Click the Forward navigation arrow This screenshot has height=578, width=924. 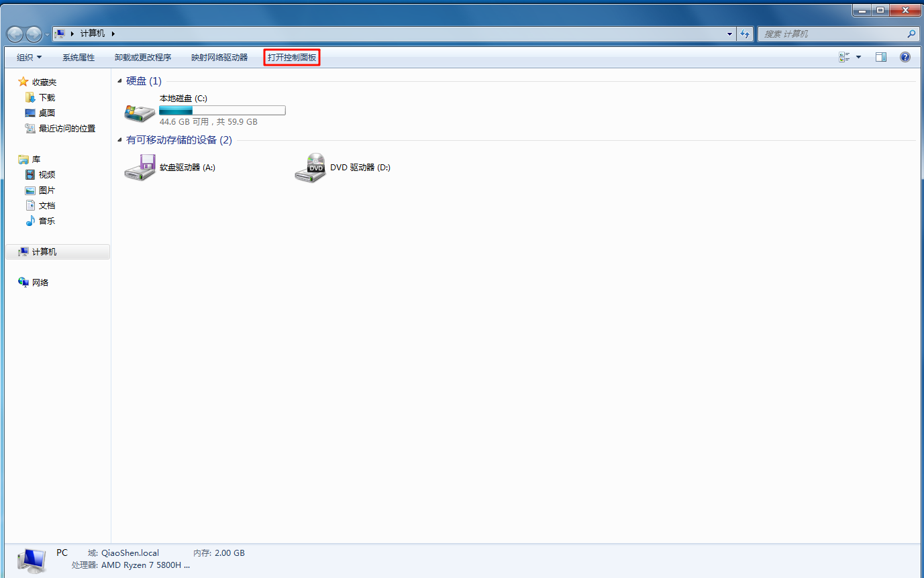pyautogui.click(x=34, y=34)
